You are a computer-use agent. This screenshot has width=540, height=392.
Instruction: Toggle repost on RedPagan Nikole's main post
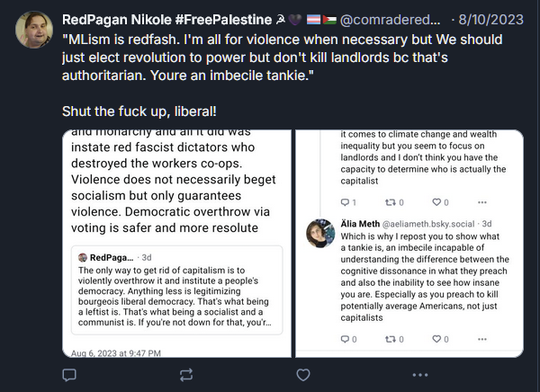(x=186, y=374)
